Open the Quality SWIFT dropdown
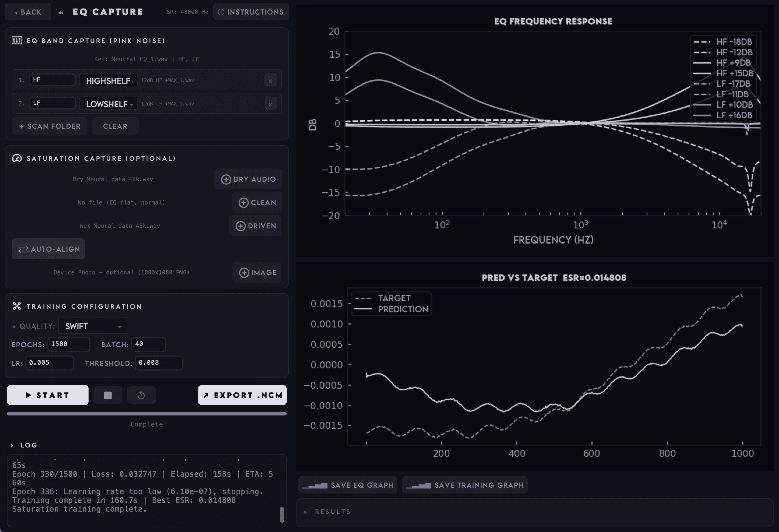 (x=93, y=325)
